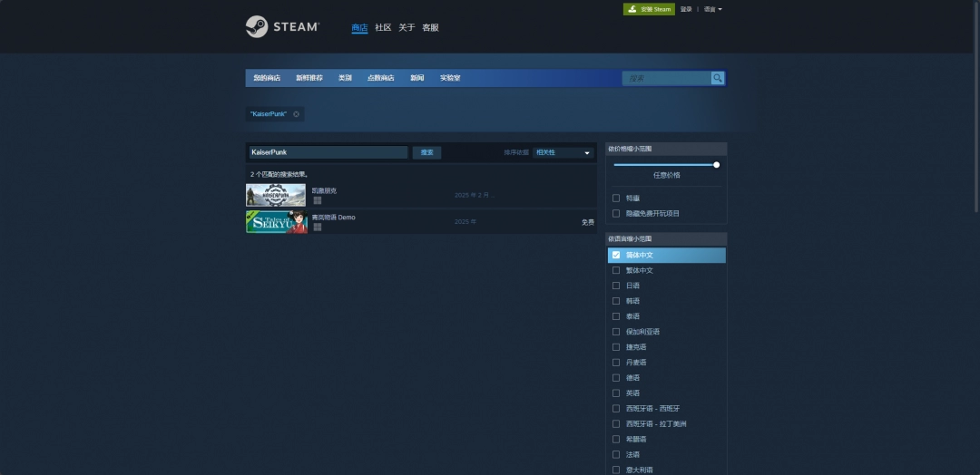Check the 丹麦语 language filter
Screen dimensions: 980x475
point(616,362)
